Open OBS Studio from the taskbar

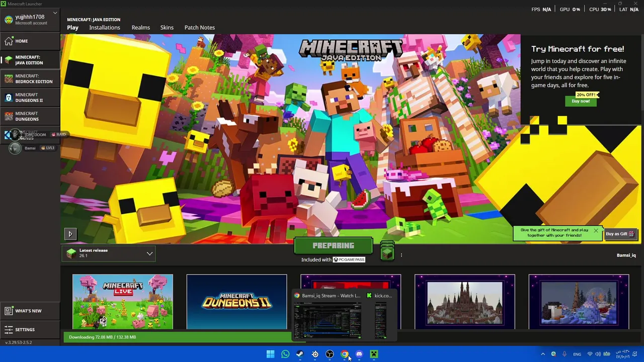[330, 354]
